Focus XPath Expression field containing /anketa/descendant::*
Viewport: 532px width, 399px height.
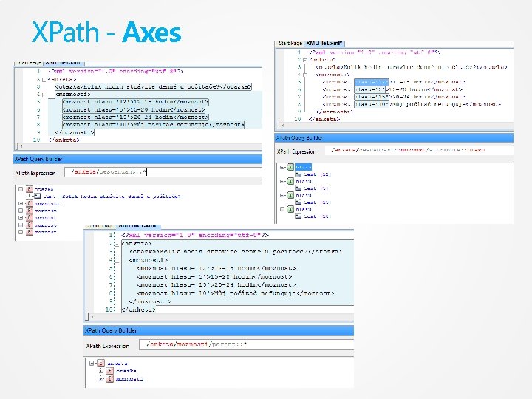pyautogui.click(x=163, y=172)
